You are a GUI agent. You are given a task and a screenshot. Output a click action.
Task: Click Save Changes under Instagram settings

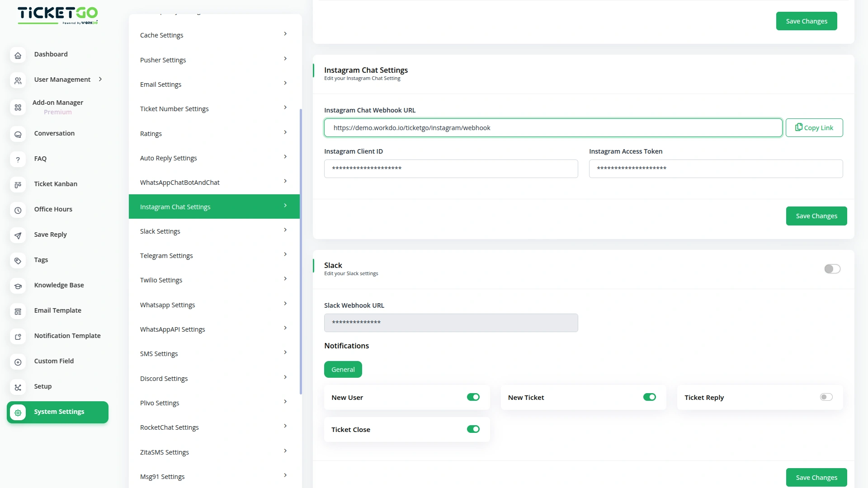pos(816,216)
